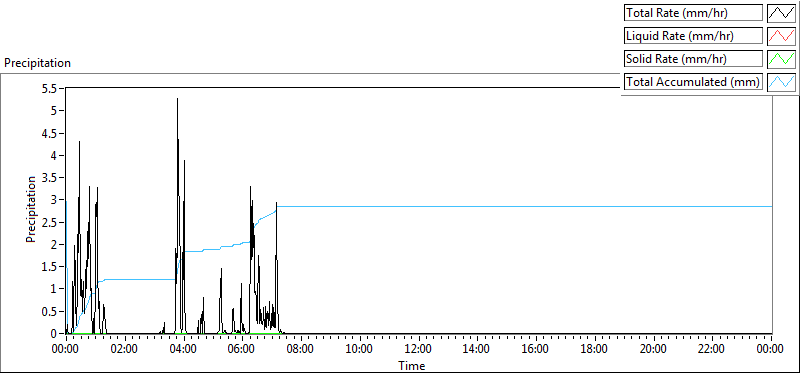
Task: Click the final 00:00 x-axis end time
Action: point(770,350)
